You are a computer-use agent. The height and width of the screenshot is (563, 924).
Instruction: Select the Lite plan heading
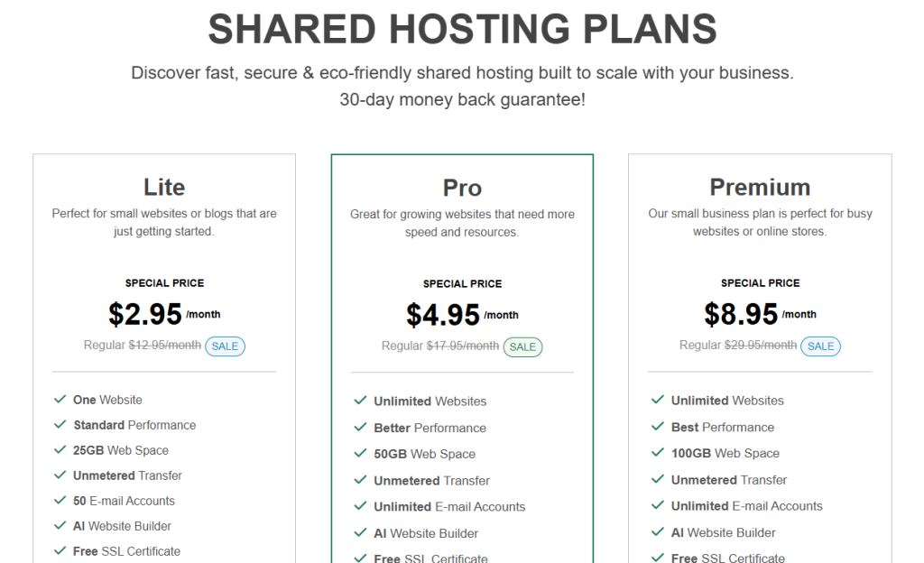[x=164, y=188]
